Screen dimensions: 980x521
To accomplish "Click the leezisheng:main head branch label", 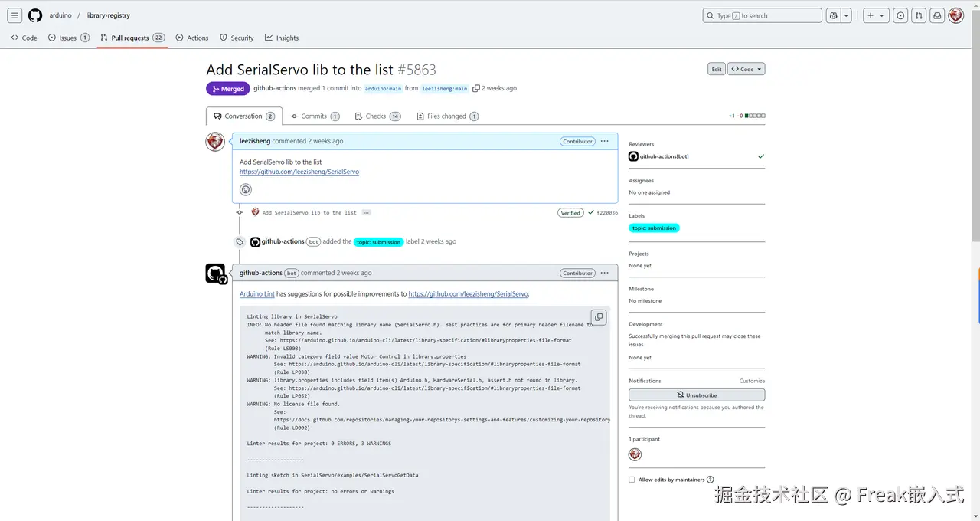I will click(445, 89).
